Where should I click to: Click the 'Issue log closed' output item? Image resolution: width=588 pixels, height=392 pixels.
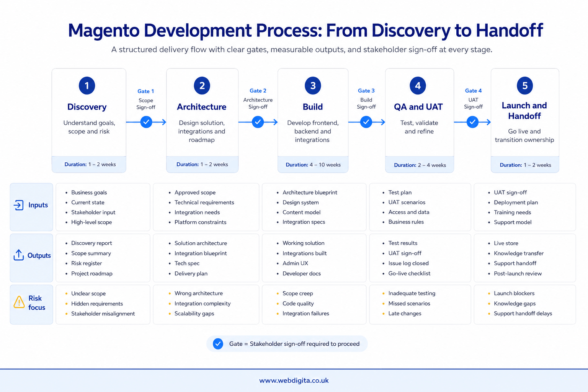point(408,263)
